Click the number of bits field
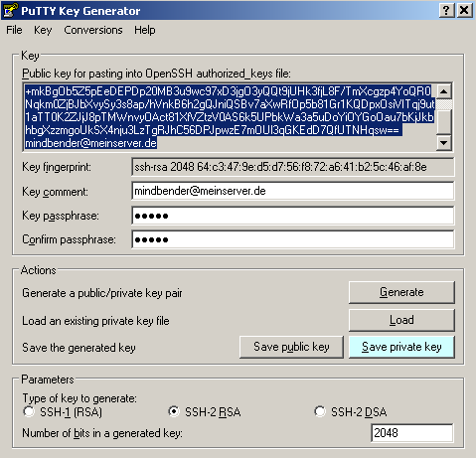The height and width of the screenshot is (458, 476). (412, 433)
